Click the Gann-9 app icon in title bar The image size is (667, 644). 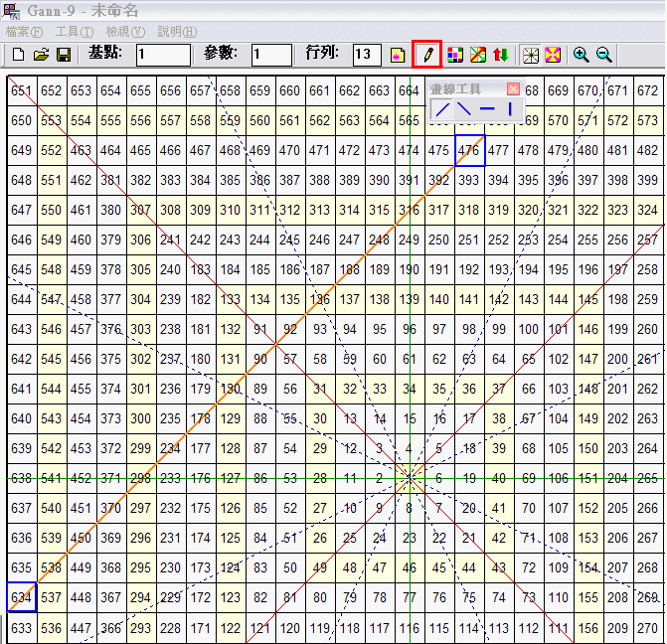click(x=12, y=11)
